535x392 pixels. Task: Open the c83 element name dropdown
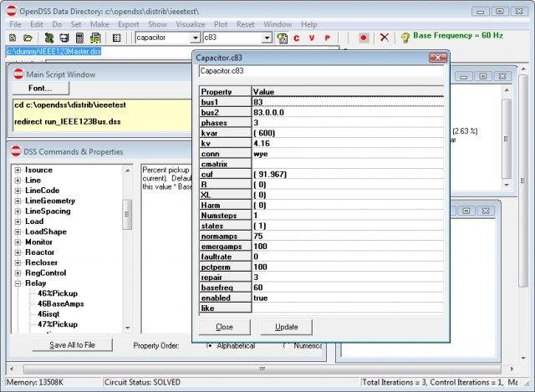(x=267, y=38)
